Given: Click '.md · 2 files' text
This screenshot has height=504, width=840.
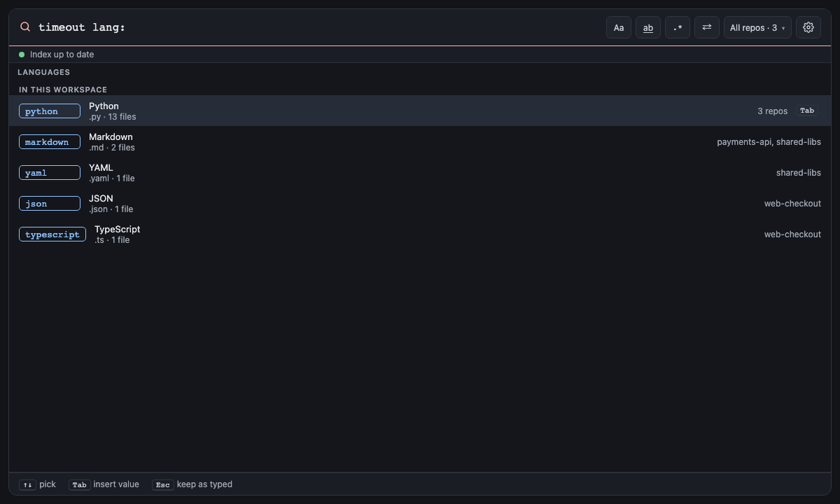Looking at the screenshot, I should [112, 148].
